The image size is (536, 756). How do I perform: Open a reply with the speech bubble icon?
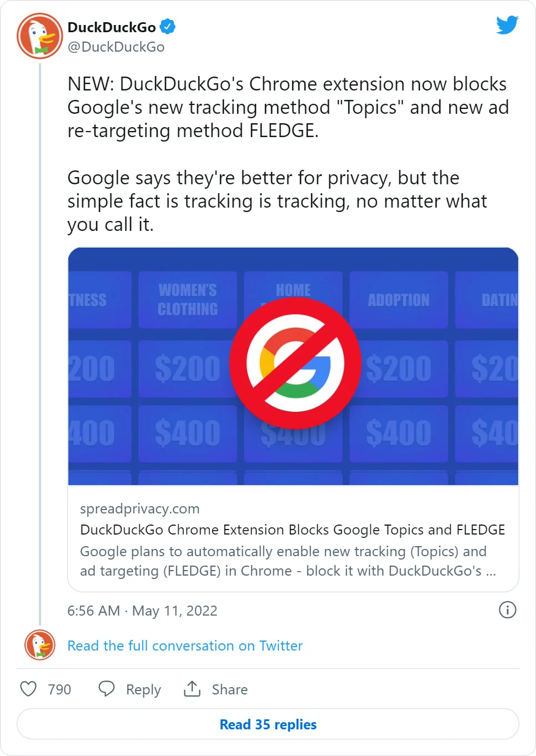tap(107, 688)
